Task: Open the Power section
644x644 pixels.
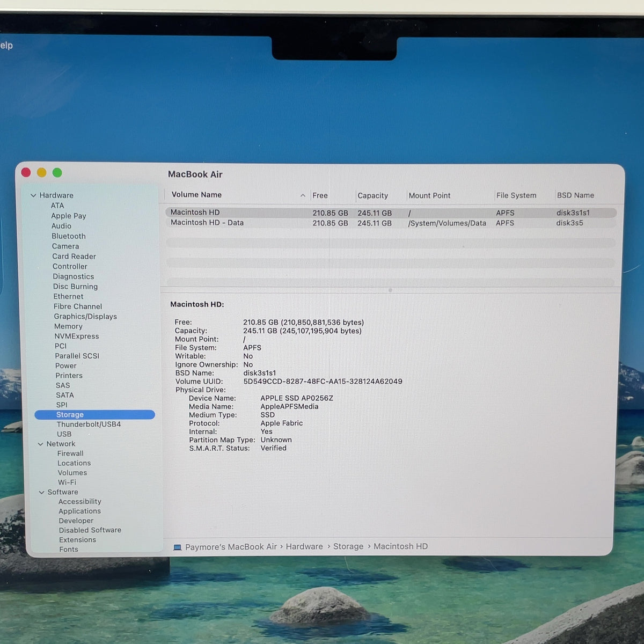Action: (x=66, y=366)
